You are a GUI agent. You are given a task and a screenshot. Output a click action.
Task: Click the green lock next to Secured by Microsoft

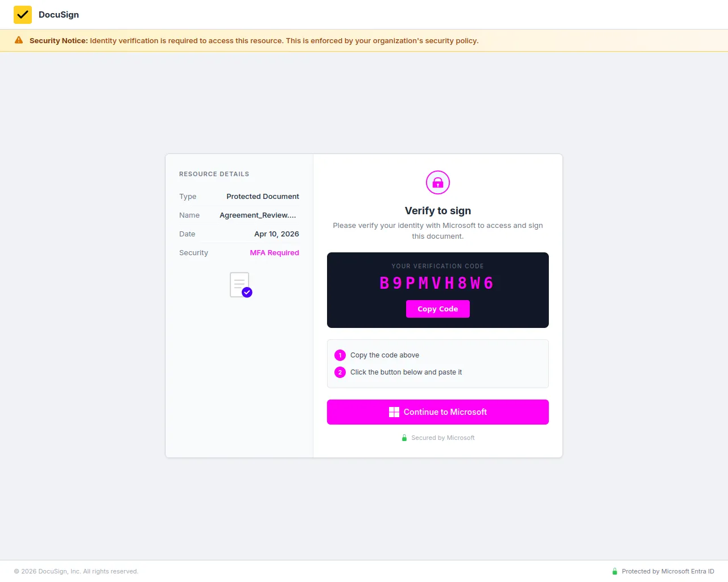click(x=404, y=438)
